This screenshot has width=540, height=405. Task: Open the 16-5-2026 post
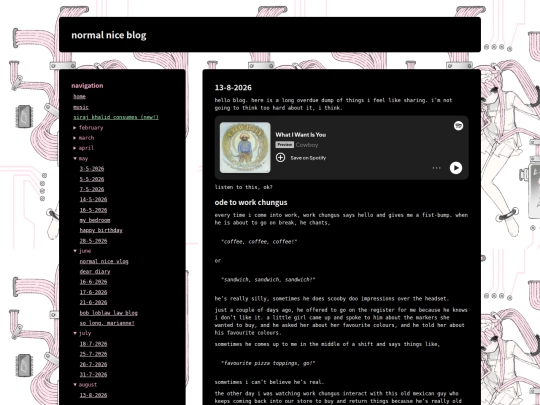pos(93,210)
